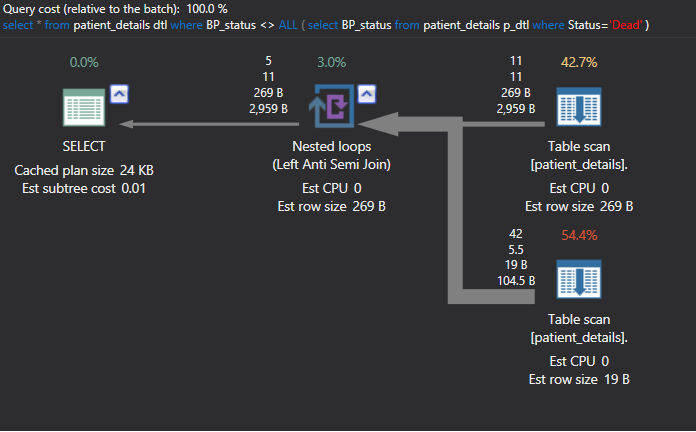Select the arrow connecting Nested loops to SELECT
The height and width of the screenshot is (432, 696).
tap(210, 124)
